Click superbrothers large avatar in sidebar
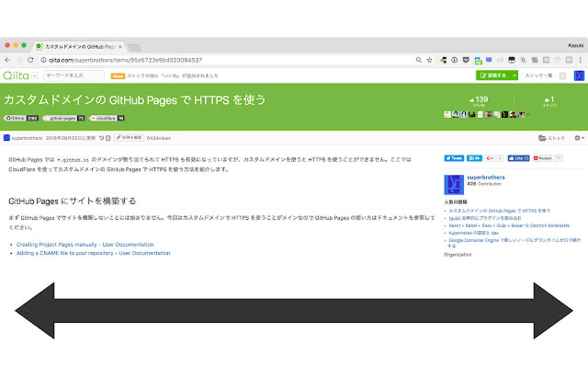Screen dimensions: 588x368 pos(454,185)
